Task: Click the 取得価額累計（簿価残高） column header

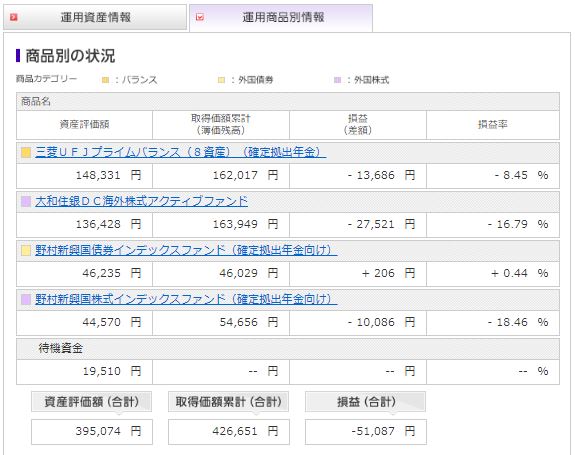Action: pyautogui.click(x=221, y=125)
